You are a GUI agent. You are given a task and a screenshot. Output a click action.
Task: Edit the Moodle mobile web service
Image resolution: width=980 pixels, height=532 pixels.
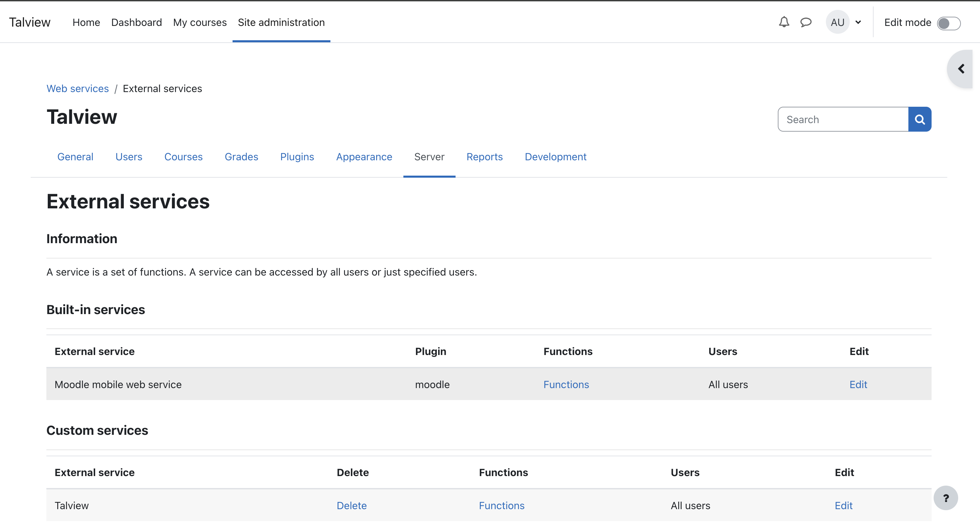(858, 384)
